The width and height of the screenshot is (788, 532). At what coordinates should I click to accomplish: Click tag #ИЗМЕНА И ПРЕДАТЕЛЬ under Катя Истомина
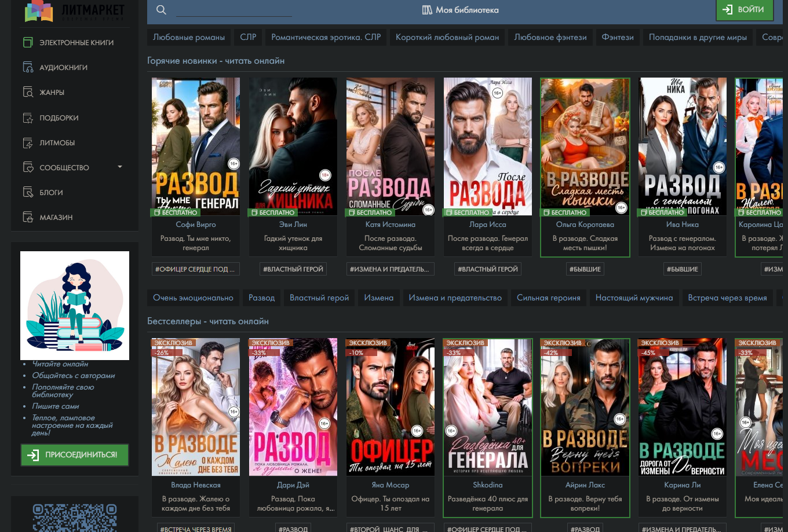[389, 269]
